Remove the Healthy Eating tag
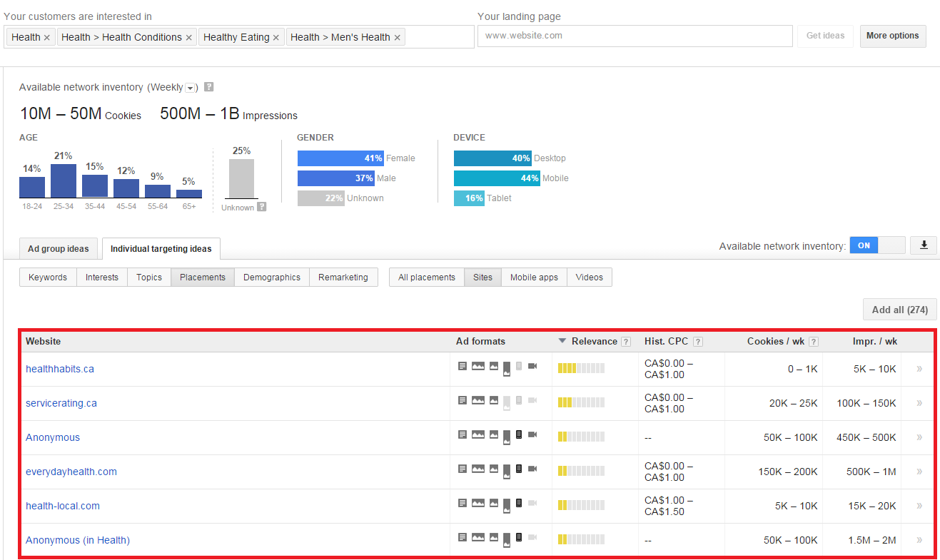940x560 pixels. click(x=276, y=38)
